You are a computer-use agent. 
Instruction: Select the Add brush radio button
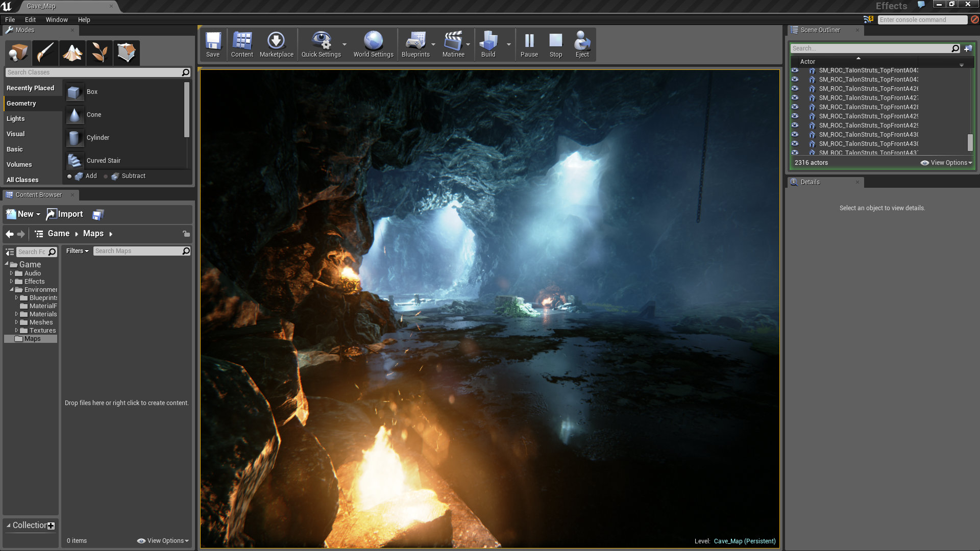[x=69, y=177]
